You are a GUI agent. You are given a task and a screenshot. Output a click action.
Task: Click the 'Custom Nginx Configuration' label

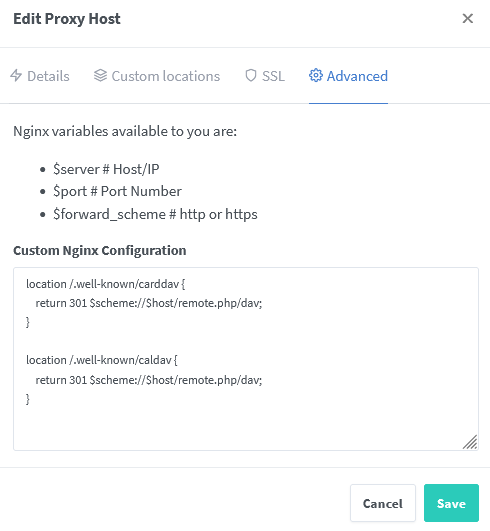100,251
